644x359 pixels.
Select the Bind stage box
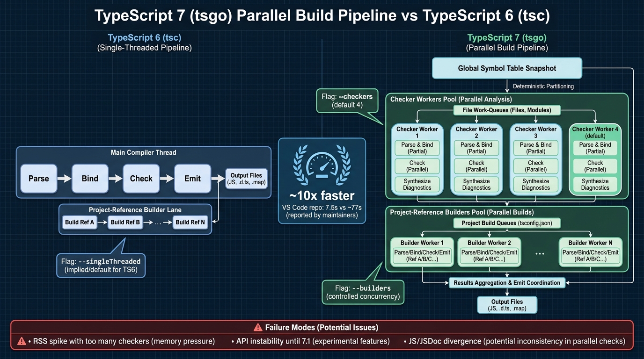90,179
